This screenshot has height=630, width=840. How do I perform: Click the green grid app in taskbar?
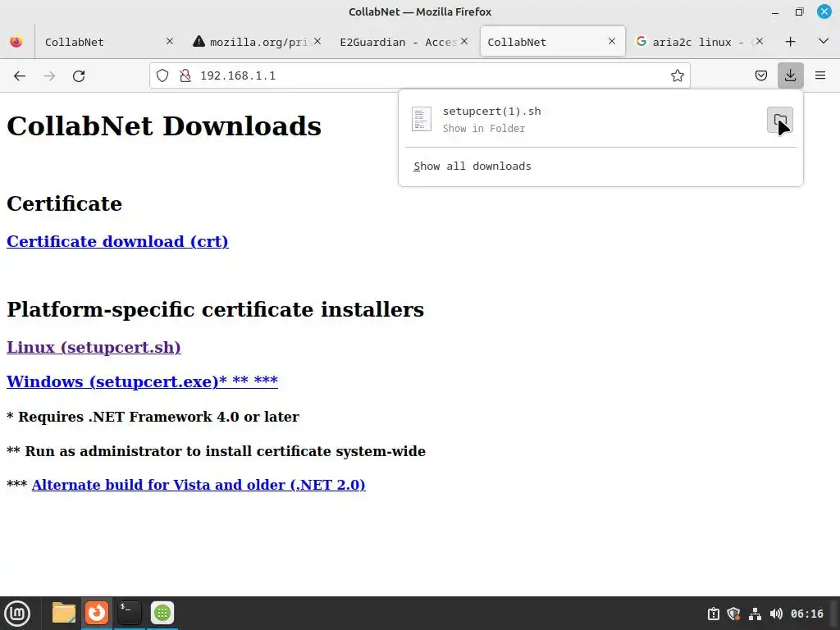(162, 613)
